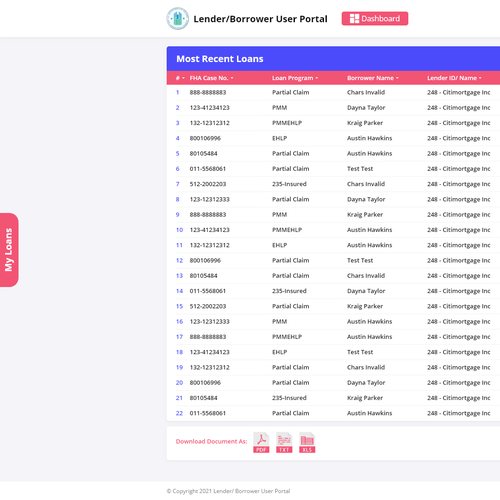The image size is (500, 500).
Task: Sort by Loan Program column
Action: pyautogui.click(x=295, y=78)
